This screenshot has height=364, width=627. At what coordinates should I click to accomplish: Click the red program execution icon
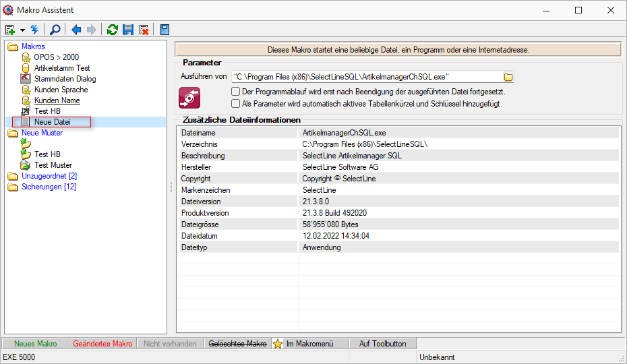pos(189,98)
